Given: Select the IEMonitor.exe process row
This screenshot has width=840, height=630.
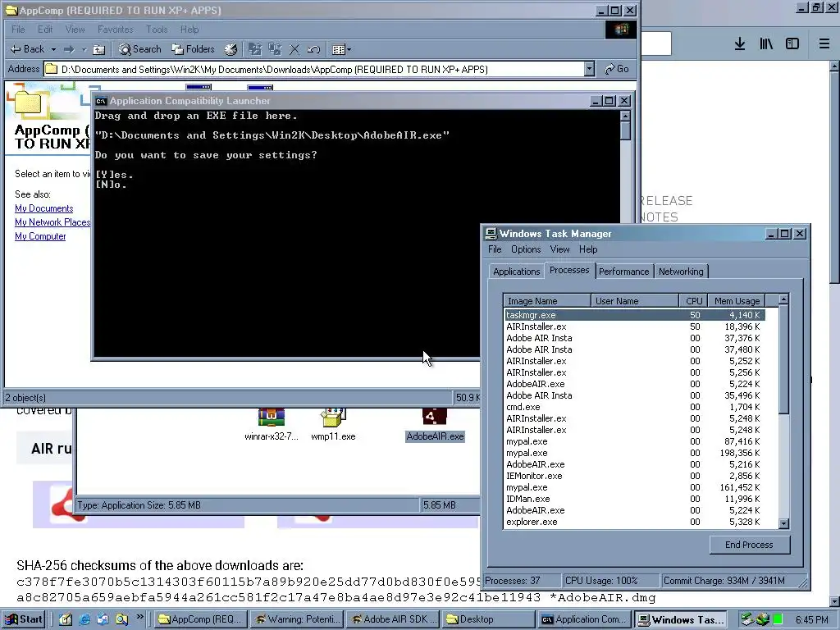Looking at the screenshot, I should point(635,476).
